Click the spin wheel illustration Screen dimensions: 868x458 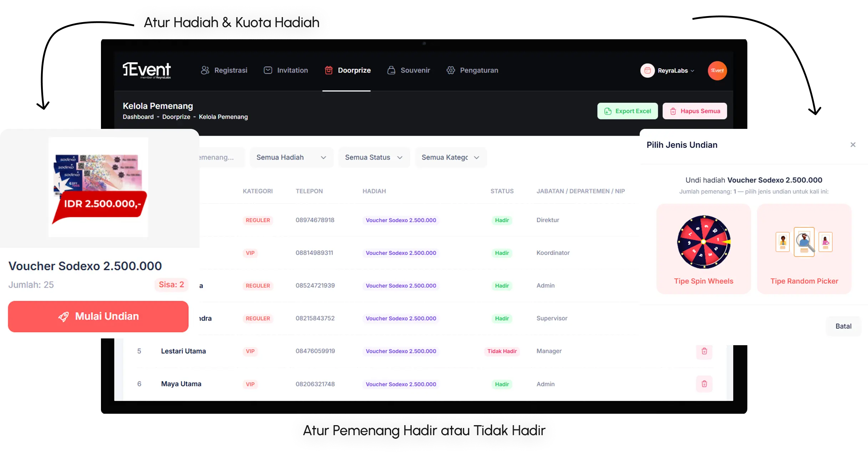tap(704, 242)
